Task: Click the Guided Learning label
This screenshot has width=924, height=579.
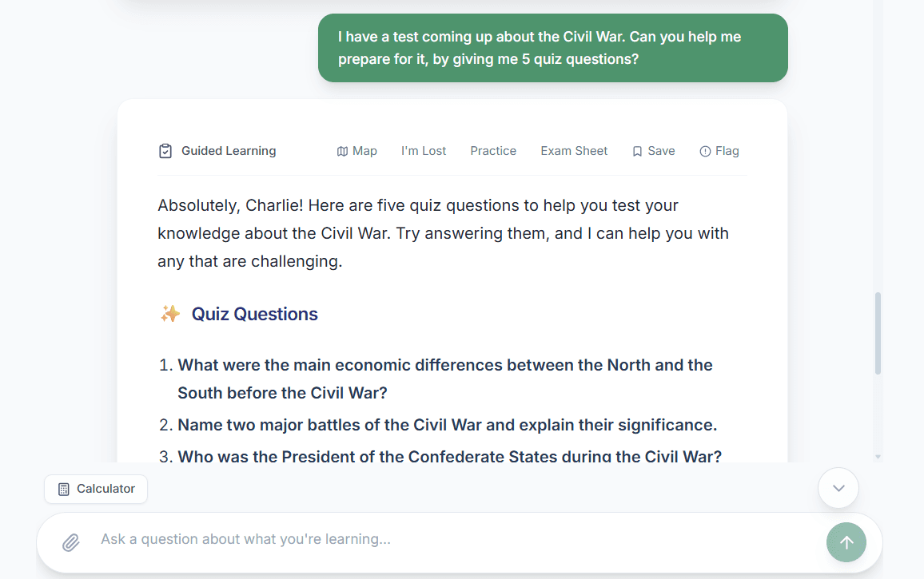Action: coord(229,151)
